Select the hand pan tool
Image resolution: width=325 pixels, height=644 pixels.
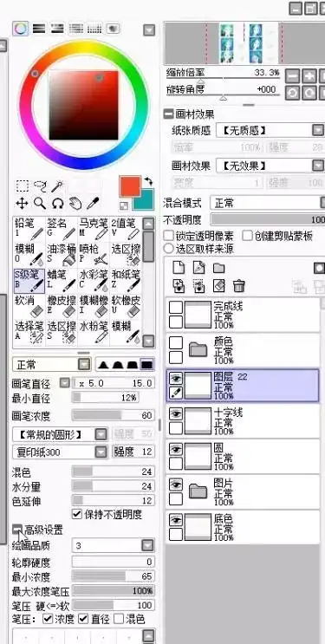pyautogui.click(x=75, y=203)
